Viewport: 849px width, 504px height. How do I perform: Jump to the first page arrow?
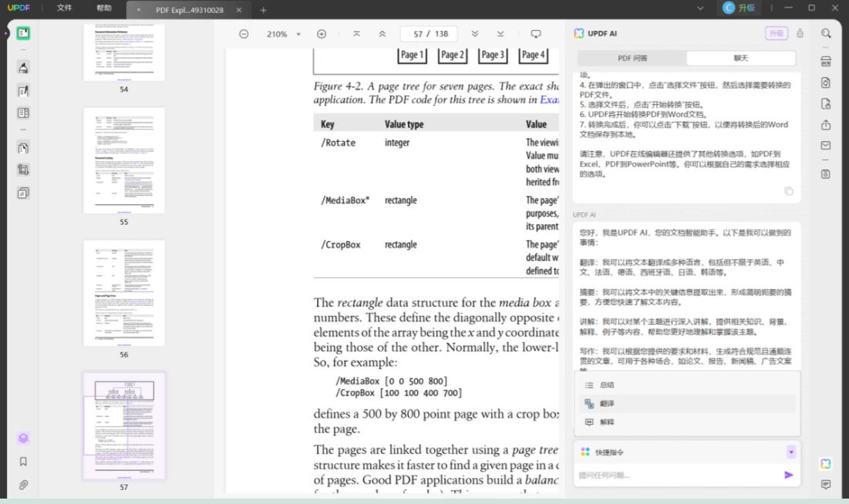point(356,34)
